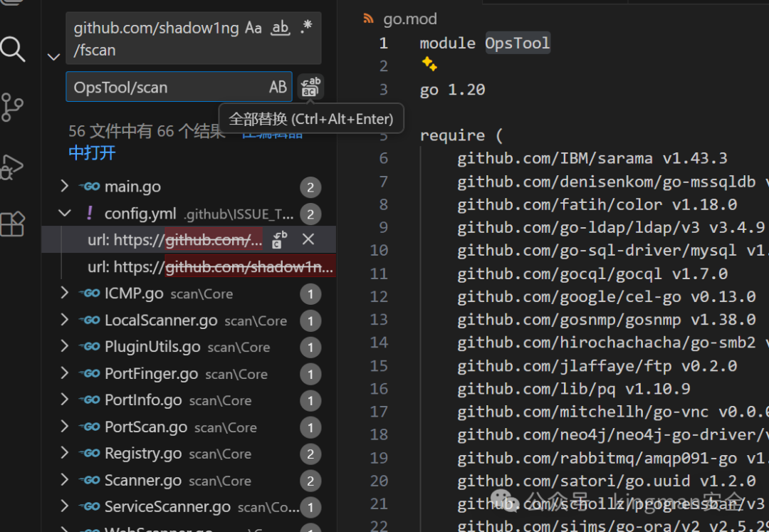This screenshot has height=532, width=769.
Task: Collapse the search details chevron
Action: coord(53,56)
